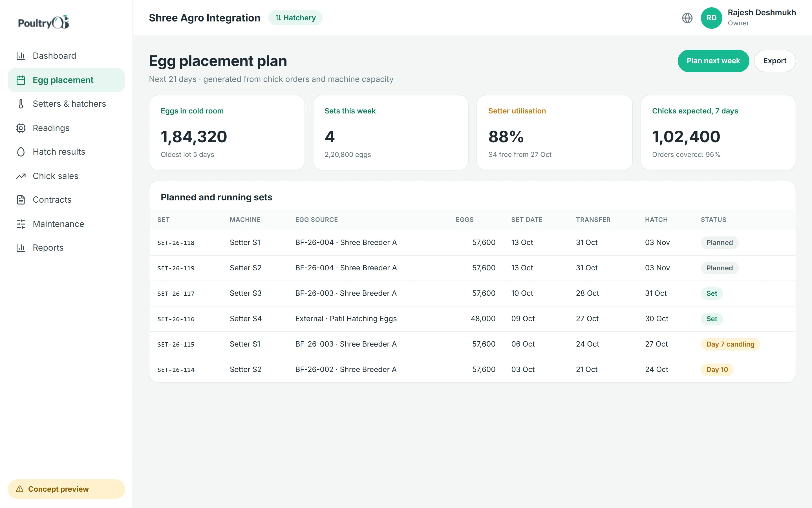Open Reports from sidebar
Screen dimensions: 812x508
tap(66, 248)
